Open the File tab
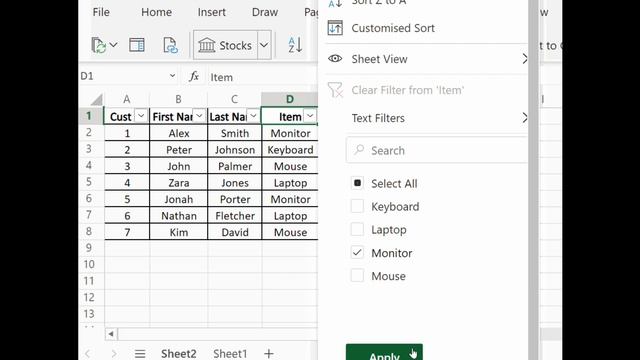 point(101,12)
